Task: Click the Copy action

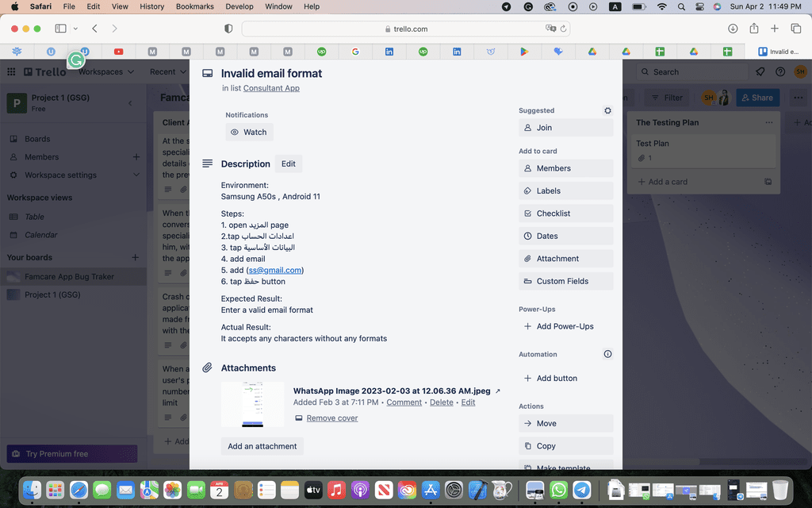Action: (566, 446)
